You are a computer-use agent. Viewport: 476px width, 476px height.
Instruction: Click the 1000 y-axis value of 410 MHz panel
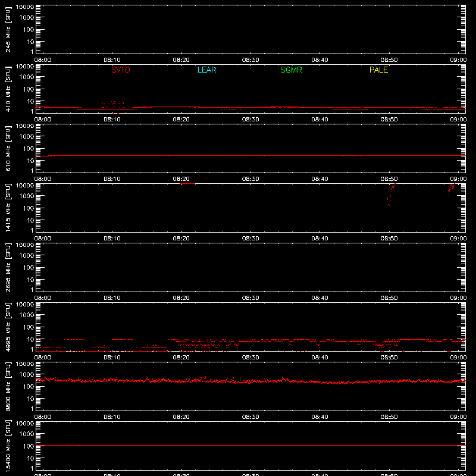[x=26, y=77]
